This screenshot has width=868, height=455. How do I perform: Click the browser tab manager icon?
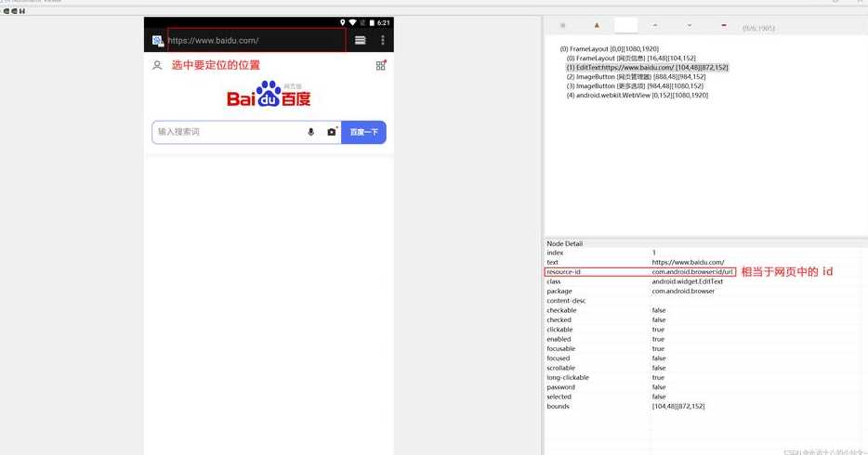tap(360, 40)
